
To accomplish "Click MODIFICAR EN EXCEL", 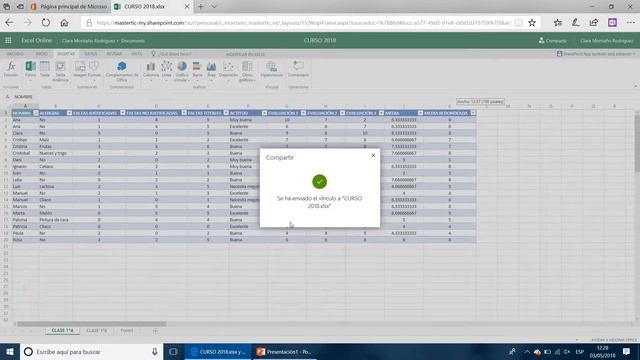I will point(245,54).
